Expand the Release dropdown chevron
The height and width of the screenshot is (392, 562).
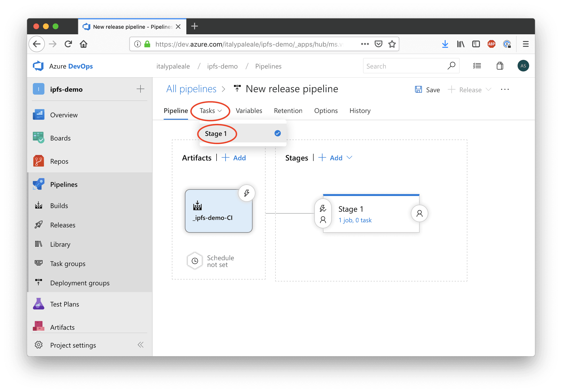[x=489, y=90]
